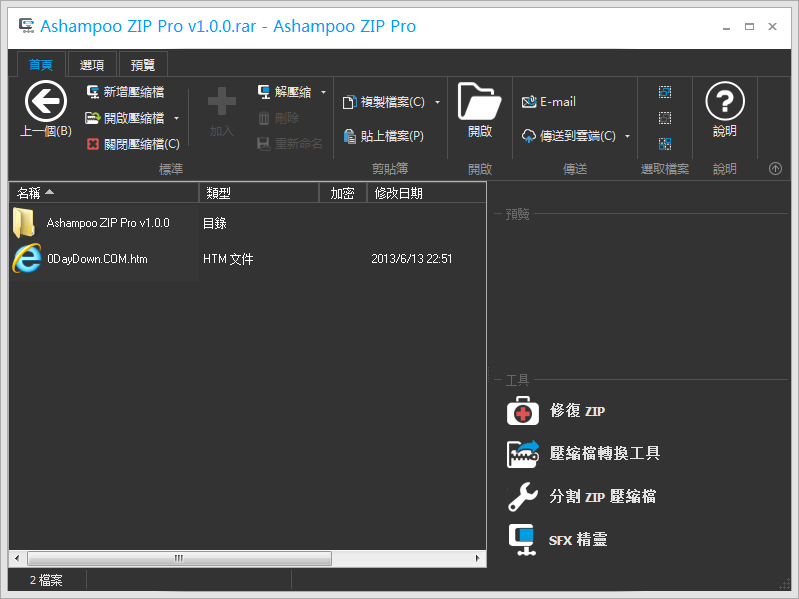
Task: Click the 目錄 type cell
Action: pos(215,223)
